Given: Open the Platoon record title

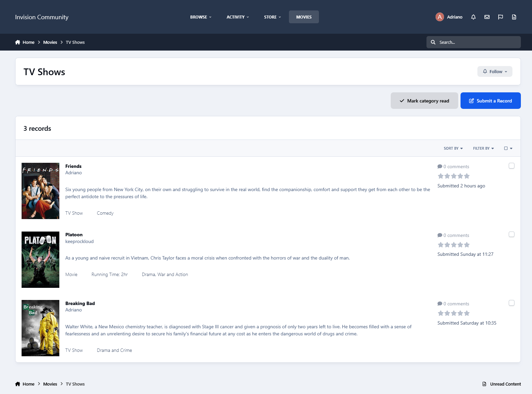Looking at the screenshot, I should click(x=74, y=235).
